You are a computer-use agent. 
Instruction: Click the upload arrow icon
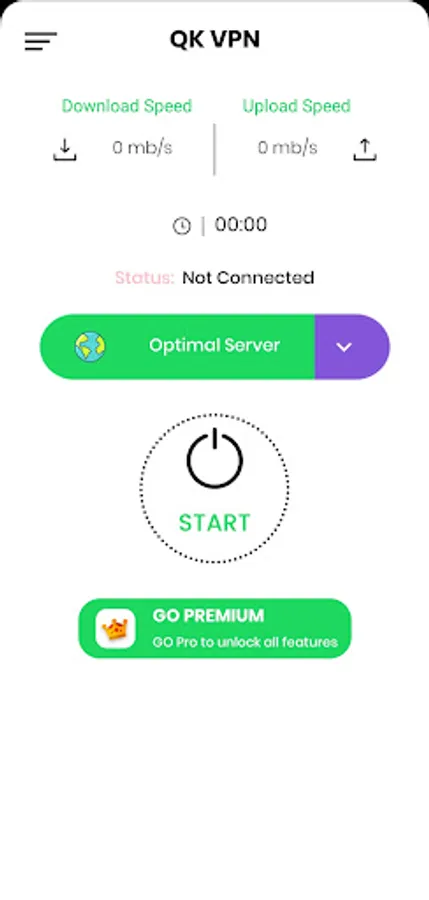click(365, 149)
